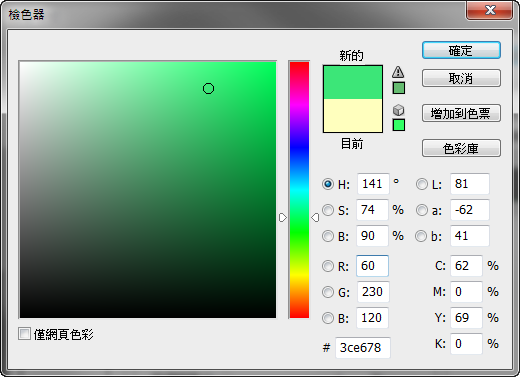Select the HSB brightness B radio button

click(x=328, y=236)
